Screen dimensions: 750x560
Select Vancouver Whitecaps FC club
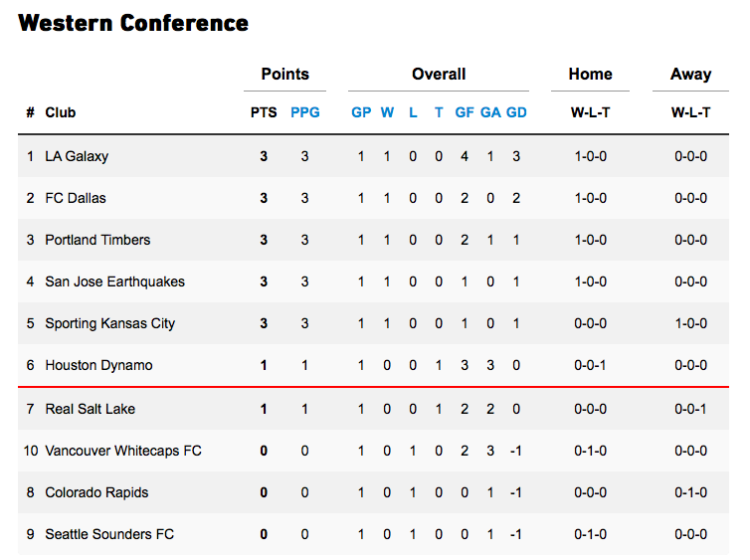click(x=123, y=451)
